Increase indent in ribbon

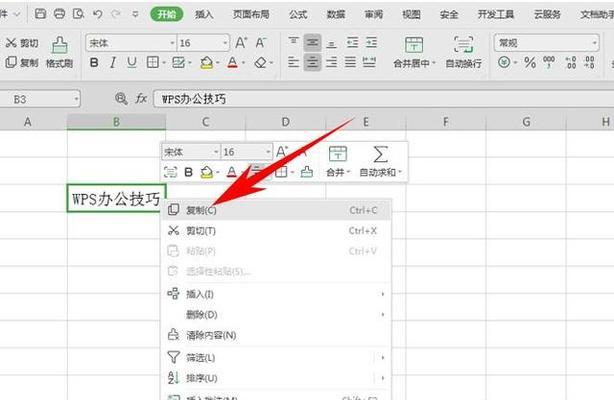(x=371, y=42)
